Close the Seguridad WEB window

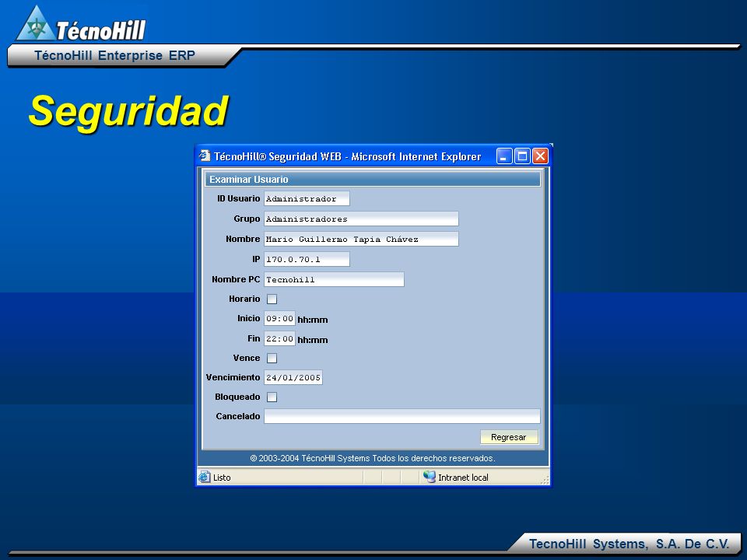(x=540, y=156)
